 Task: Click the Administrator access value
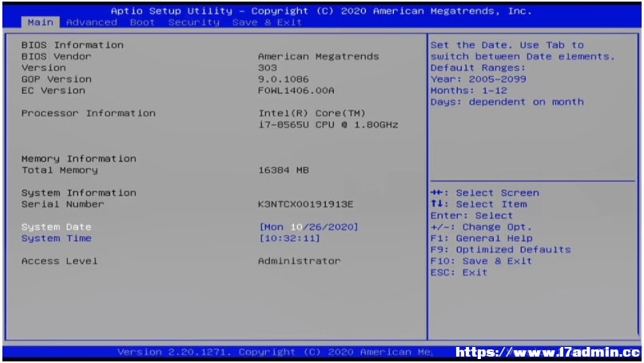tap(300, 261)
